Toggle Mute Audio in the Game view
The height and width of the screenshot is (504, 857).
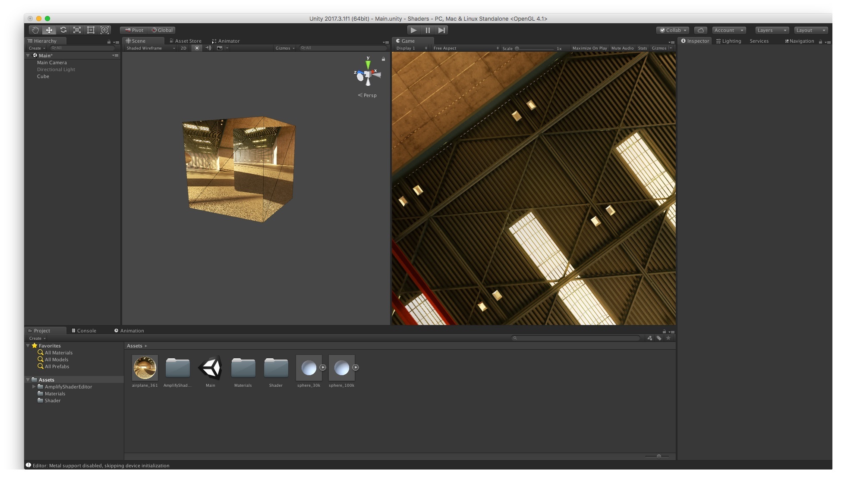(x=622, y=48)
